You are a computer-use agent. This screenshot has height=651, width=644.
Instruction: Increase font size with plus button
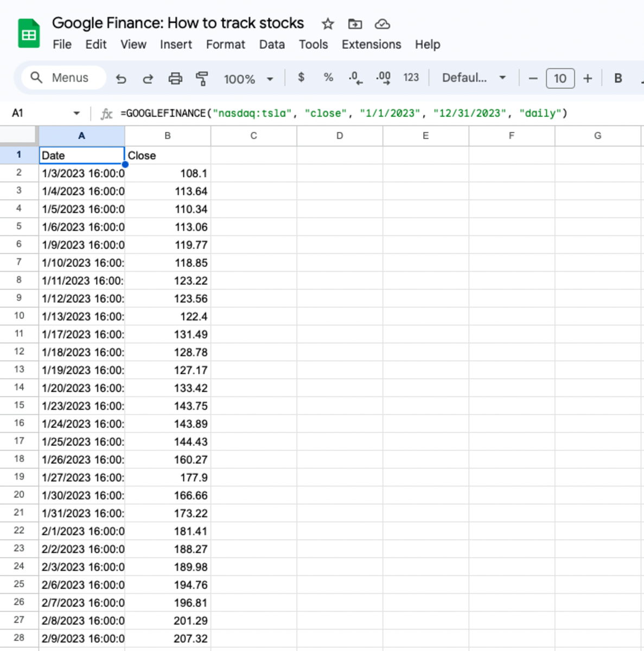point(588,78)
